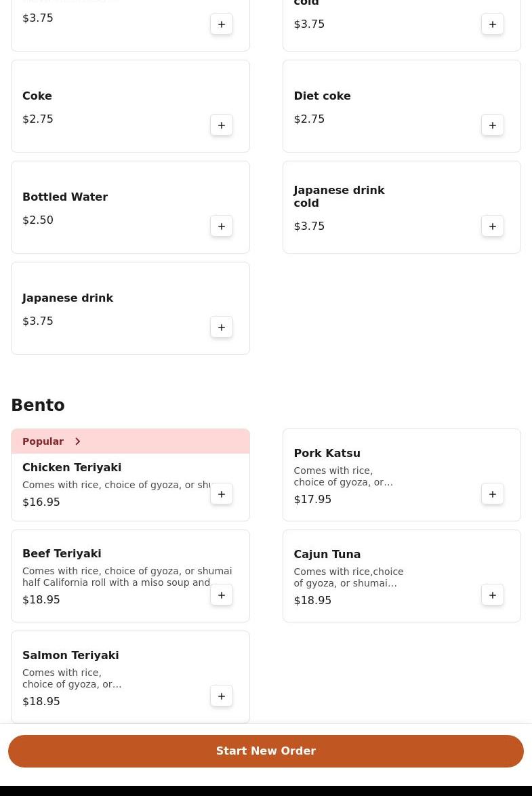The width and height of the screenshot is (532, 796).
Task: View Pork Katsu item details
Action: (327, 454)
